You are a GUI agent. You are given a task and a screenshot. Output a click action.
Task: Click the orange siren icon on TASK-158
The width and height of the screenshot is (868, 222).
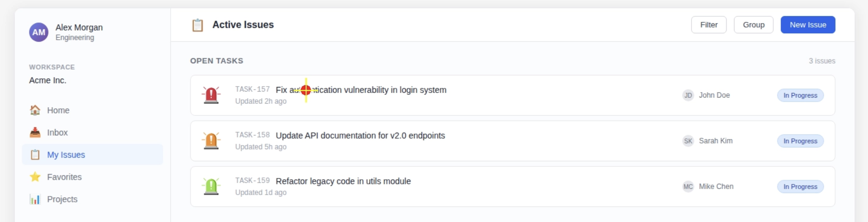pyautogui.click(x=211, y=141)
